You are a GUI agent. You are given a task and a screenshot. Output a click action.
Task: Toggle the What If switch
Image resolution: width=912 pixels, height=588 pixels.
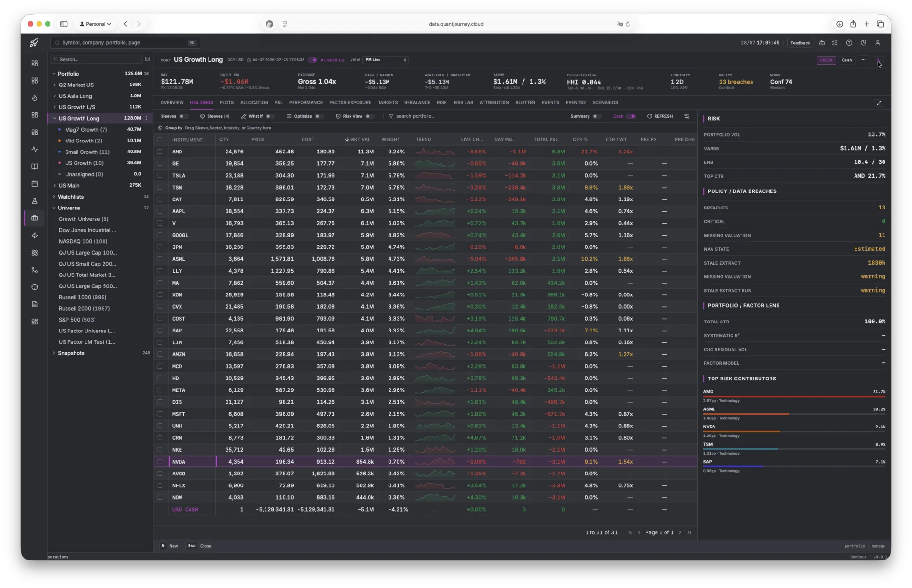pyautogui.click(x=269, y=116)
